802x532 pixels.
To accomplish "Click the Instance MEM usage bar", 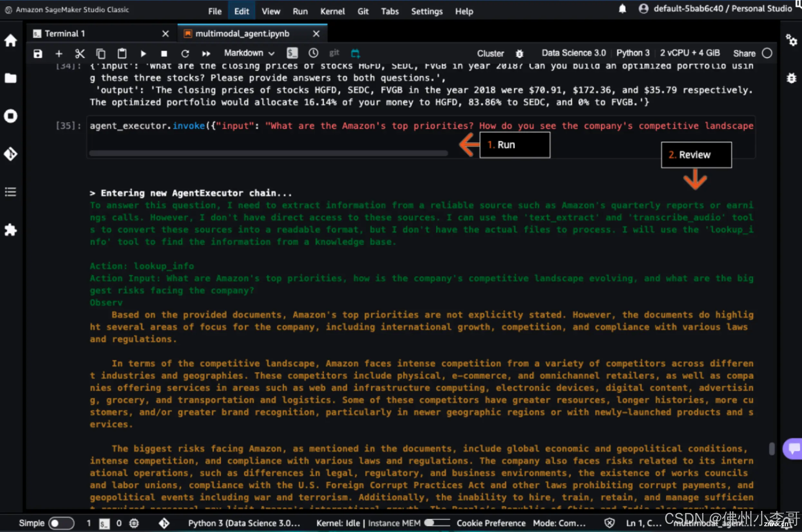I will (x=437, y=523).
